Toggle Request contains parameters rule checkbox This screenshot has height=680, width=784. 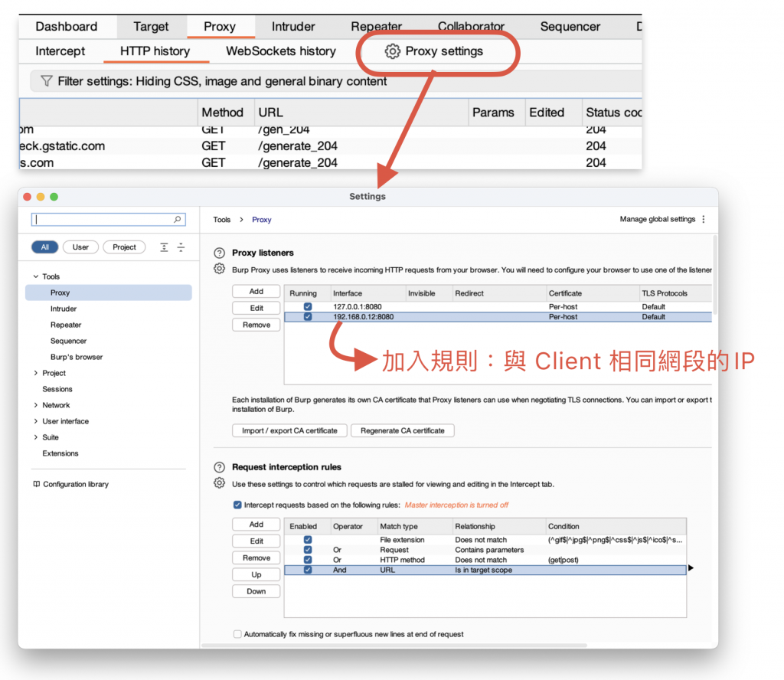point(308,550)
